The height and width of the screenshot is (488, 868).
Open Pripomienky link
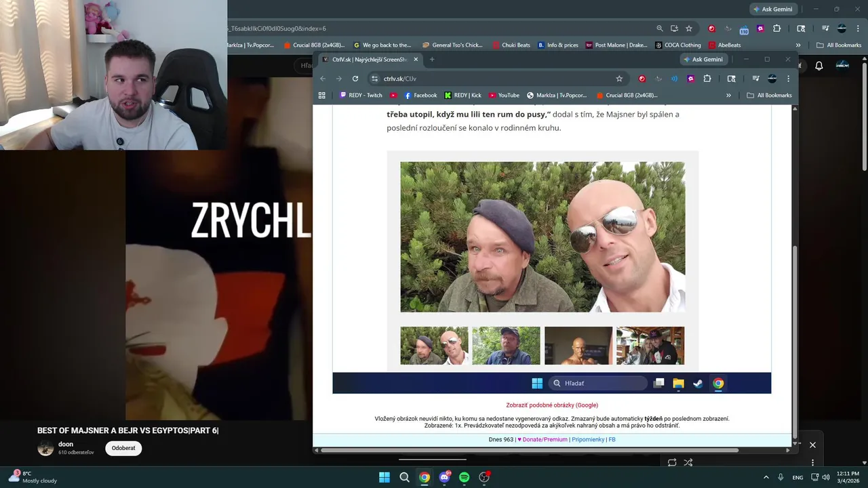pos(588,440)
